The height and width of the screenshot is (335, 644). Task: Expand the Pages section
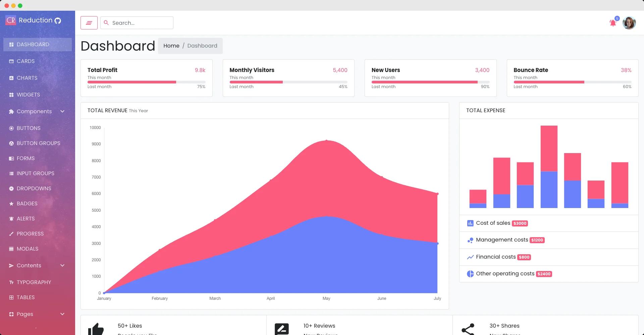62,314
